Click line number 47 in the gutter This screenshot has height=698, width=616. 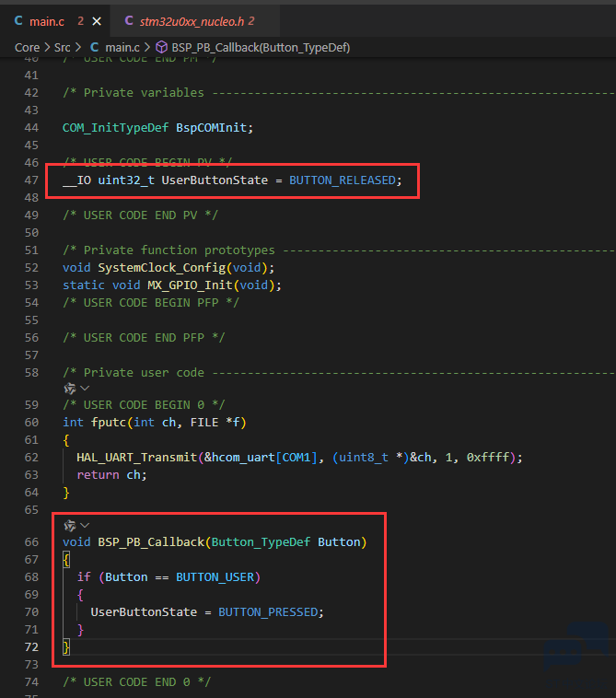point(31,180)
